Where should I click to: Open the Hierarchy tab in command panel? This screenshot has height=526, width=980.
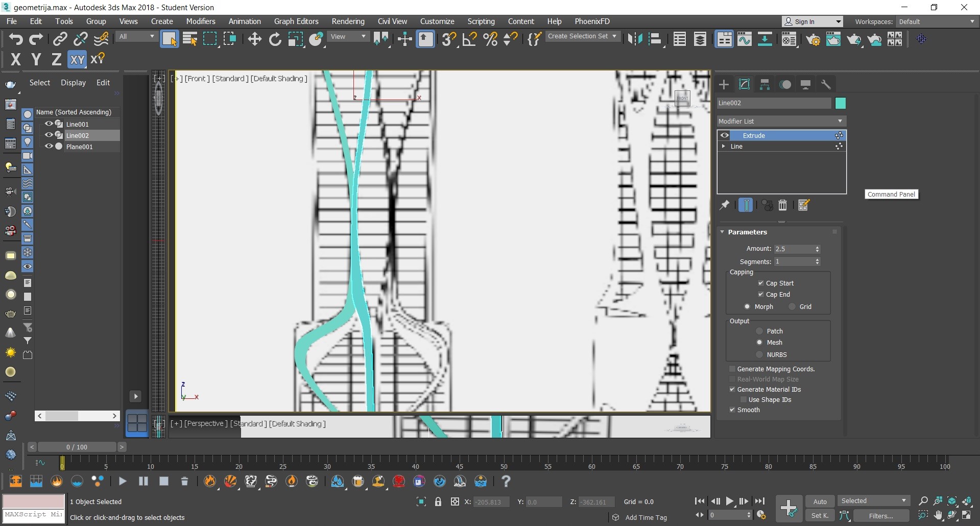coord(764,85)
